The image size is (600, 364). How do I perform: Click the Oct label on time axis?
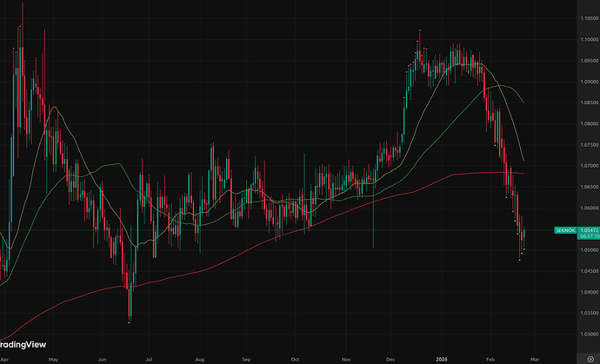pos(295,357)
